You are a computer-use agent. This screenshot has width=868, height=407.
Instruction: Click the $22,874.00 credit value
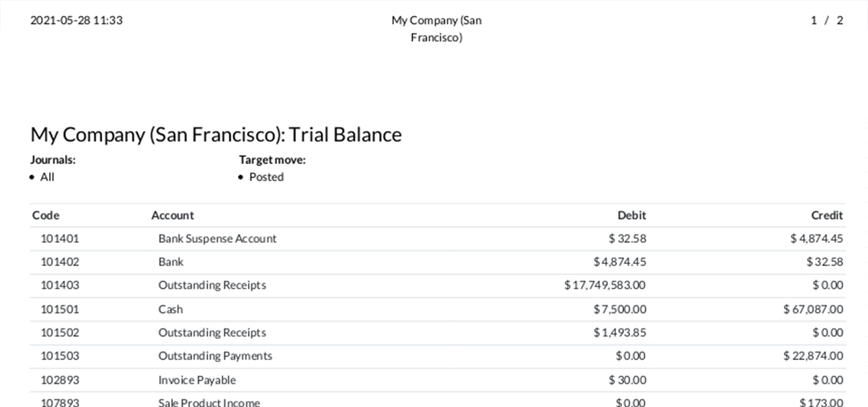tap(813, 356)
